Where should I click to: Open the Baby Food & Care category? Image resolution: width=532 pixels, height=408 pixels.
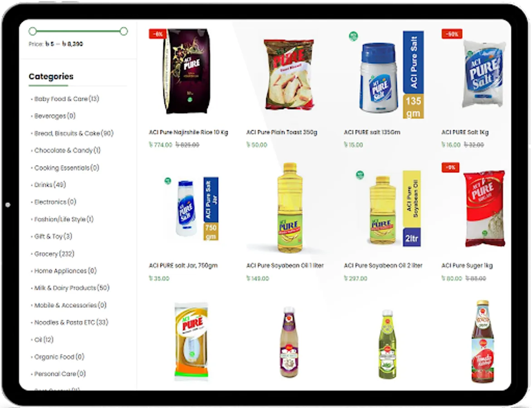pyautogui.click(x=67, y=99)
